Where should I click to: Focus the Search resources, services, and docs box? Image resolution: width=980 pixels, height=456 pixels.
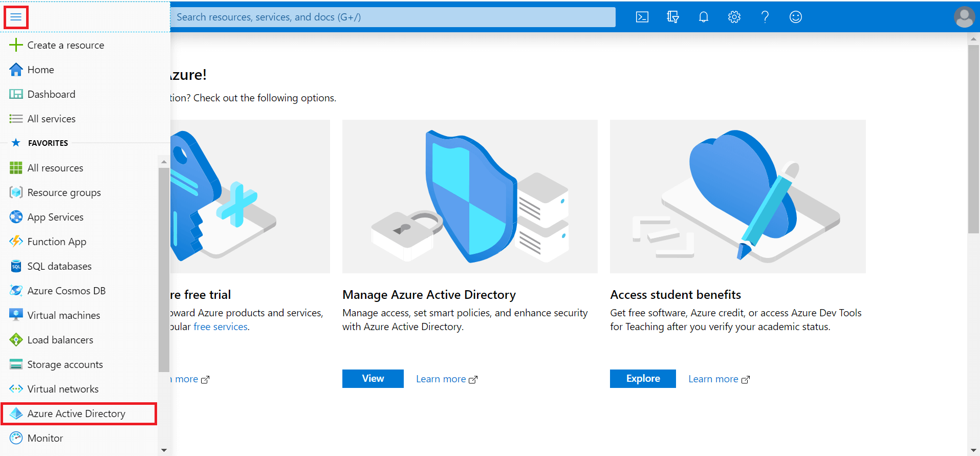pos(393,17)
